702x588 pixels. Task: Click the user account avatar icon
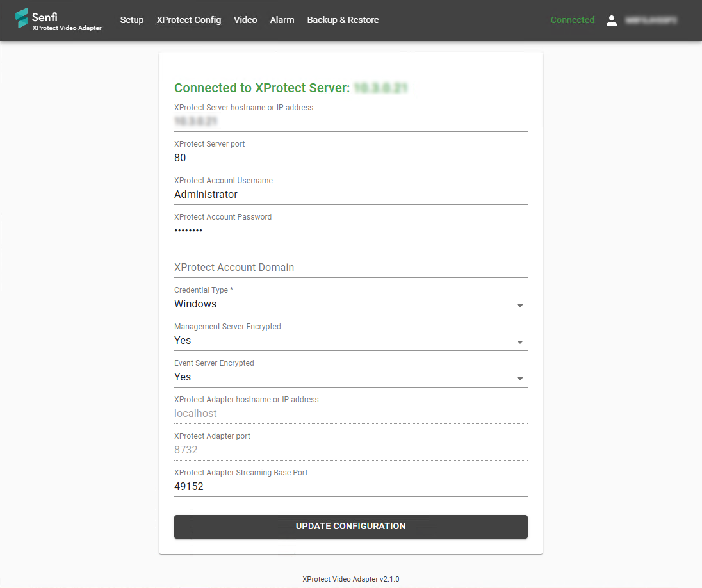click(612, 20)
